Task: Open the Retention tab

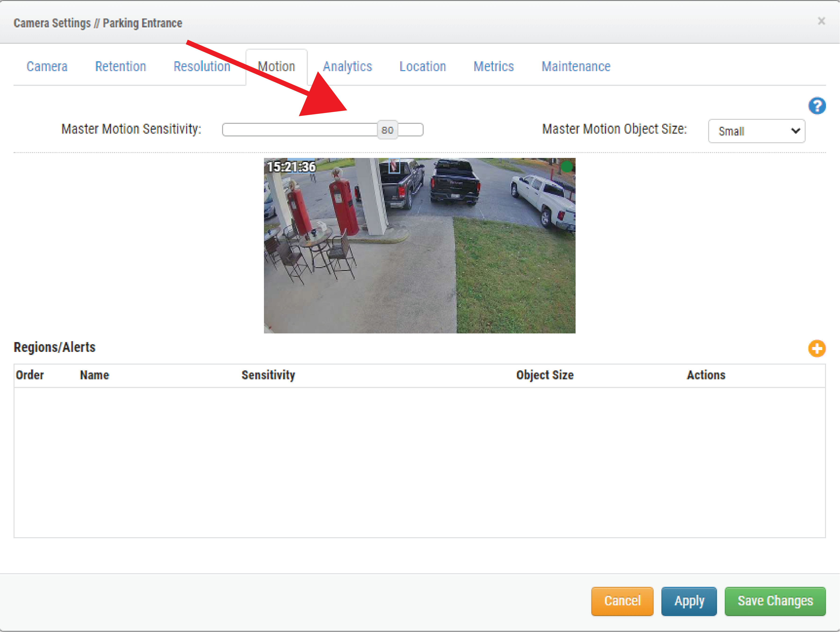Action: click(120, 66)
